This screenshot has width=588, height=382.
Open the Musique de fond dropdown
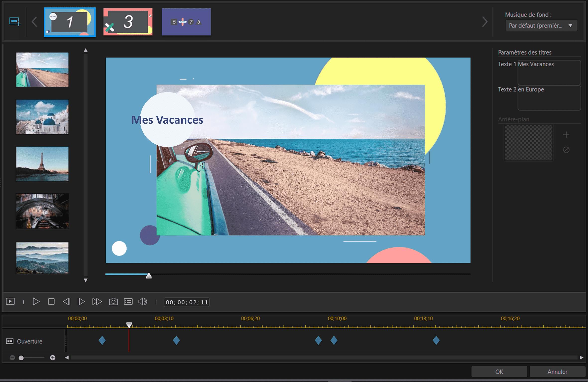[541, 25]
